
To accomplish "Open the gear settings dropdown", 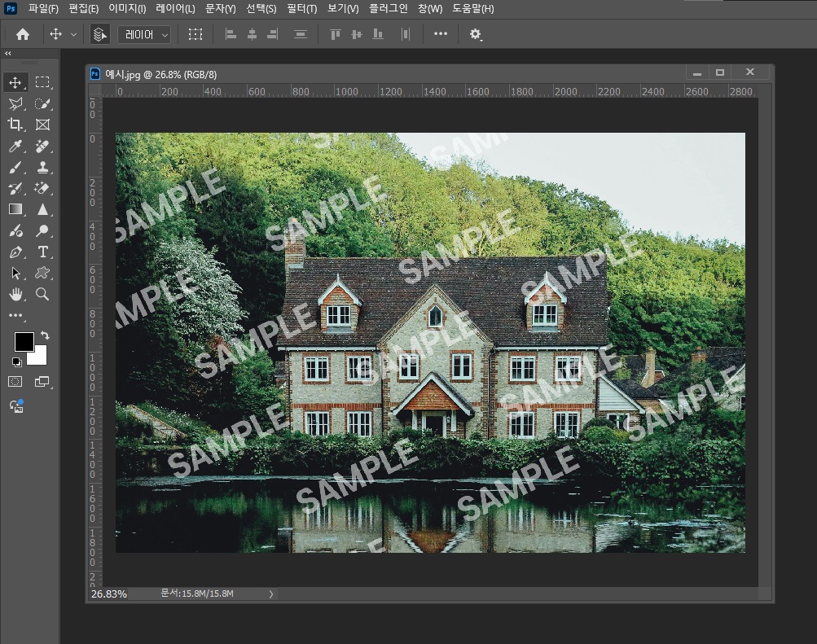I will pos(475,34).
